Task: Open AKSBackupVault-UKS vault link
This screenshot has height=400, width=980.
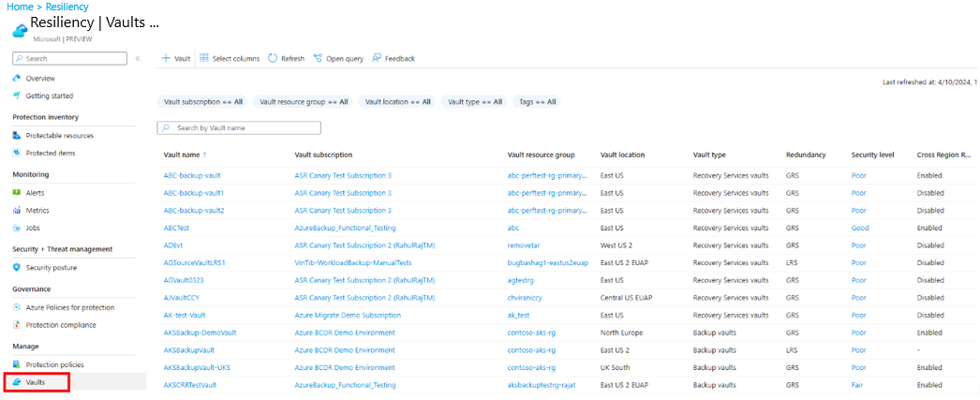Action: (x=195, y=367)
